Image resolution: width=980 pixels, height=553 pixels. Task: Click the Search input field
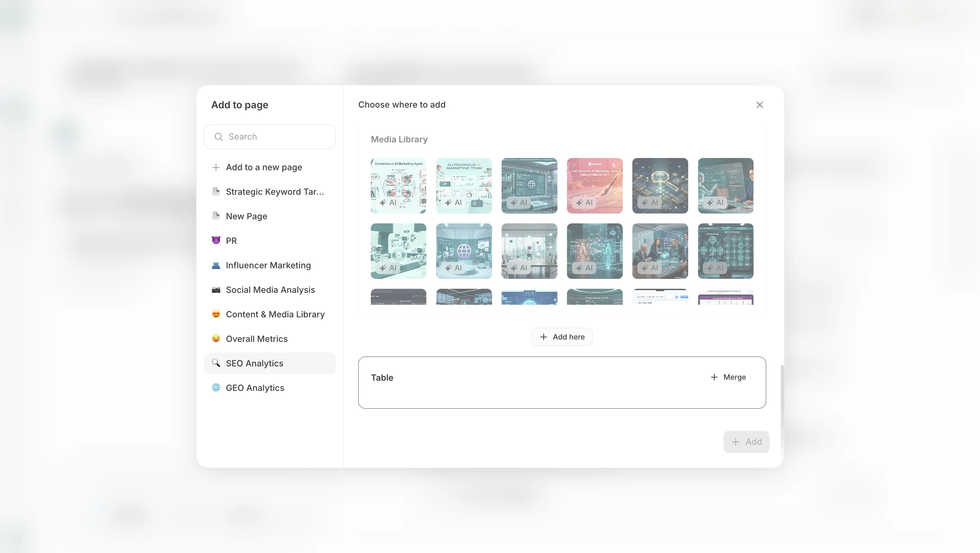click(x=270, y=137)
